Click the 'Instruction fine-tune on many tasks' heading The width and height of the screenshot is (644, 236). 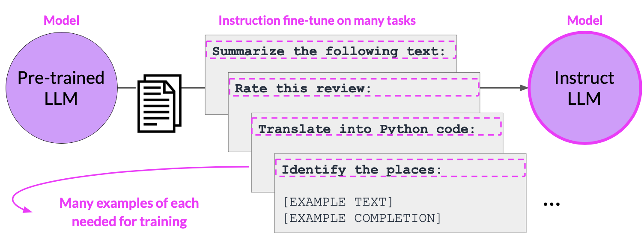(x=317, y=21)
